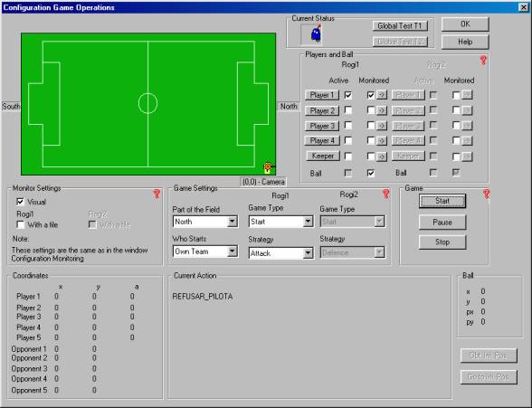Open Players and Ball help question mark
Image resolution: width=532 pixels, height=408 pixels.
(x=483, y=61)
